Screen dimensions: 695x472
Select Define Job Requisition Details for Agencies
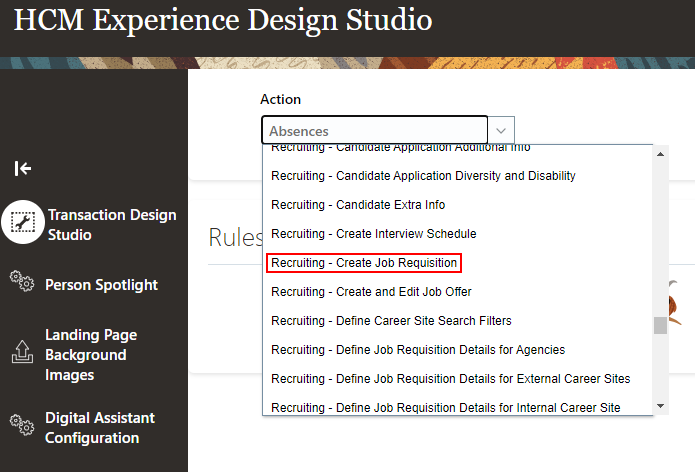point(418,350)
